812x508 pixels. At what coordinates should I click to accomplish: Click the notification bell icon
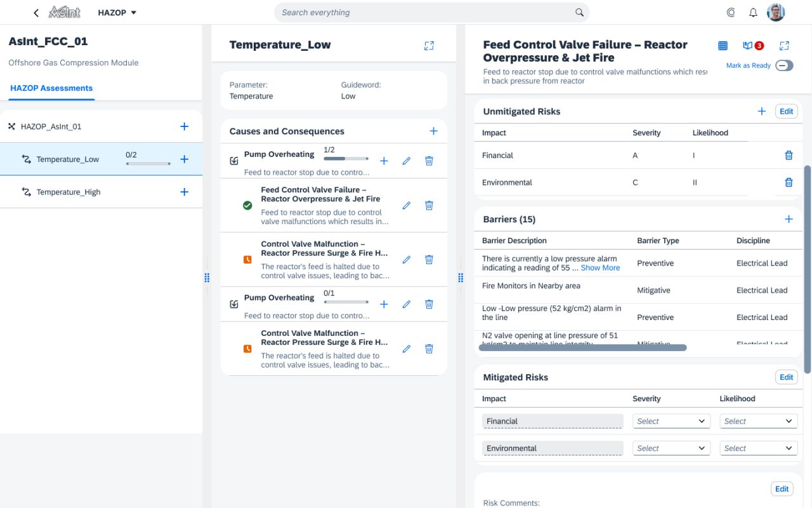pyautogui.click(x=753, y=13)
